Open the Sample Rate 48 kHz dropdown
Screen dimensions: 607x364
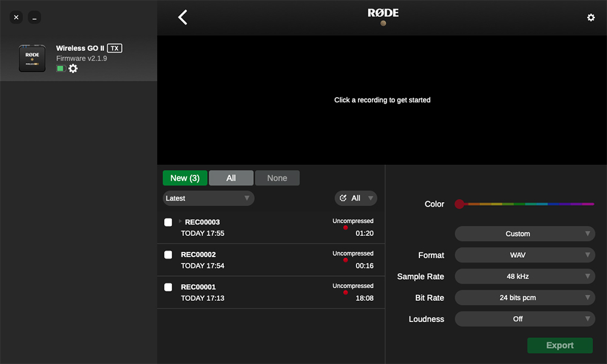coord(525,276)
